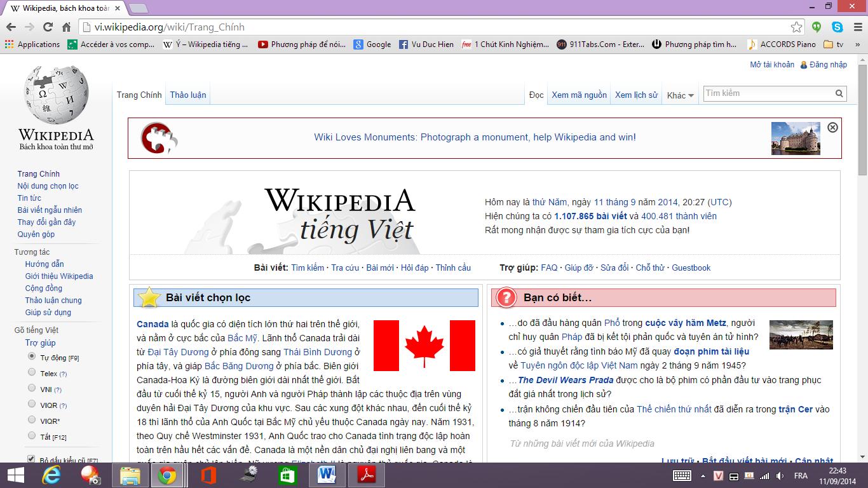Click the 1.107.865 bài viết link
Viewport: 868px width, 488px height.
590,216
